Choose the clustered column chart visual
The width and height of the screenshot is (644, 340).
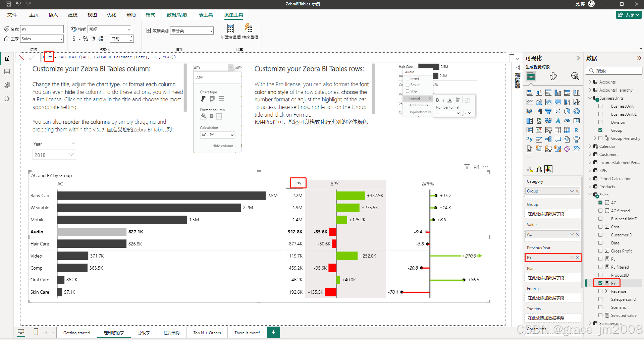click(558, 93)
